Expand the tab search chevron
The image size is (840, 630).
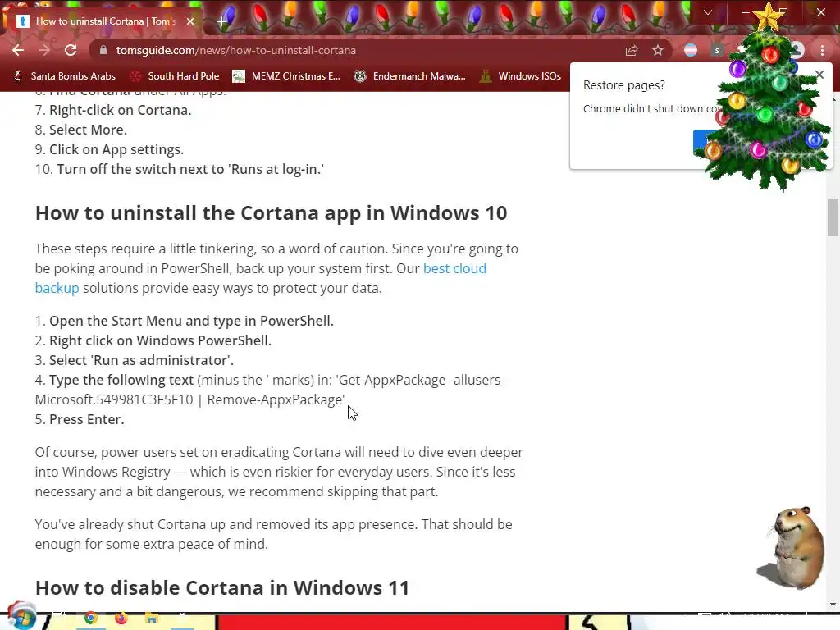[708, 12]
